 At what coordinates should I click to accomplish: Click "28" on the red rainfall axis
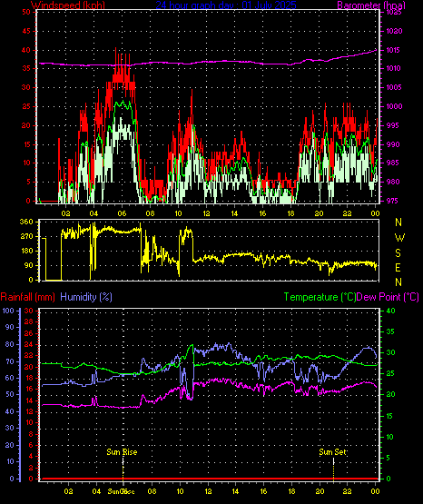tap(29, 321)
